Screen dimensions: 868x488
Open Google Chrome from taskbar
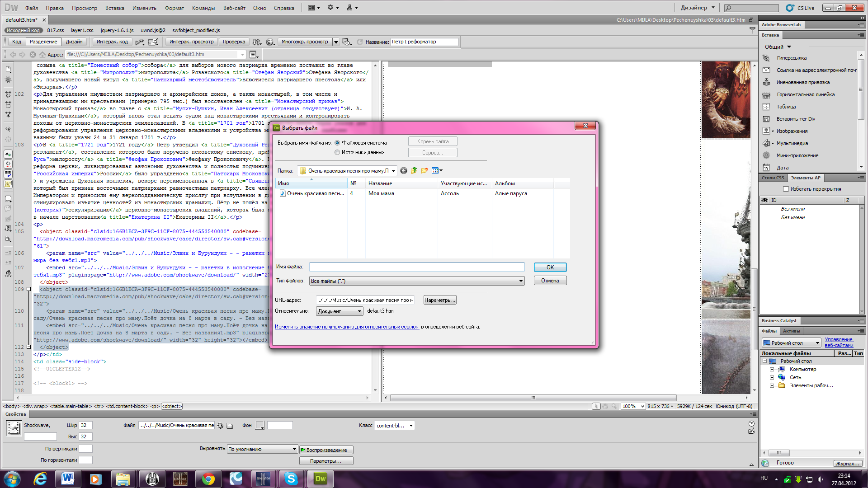pyautogui.click(x=208, y=479)
